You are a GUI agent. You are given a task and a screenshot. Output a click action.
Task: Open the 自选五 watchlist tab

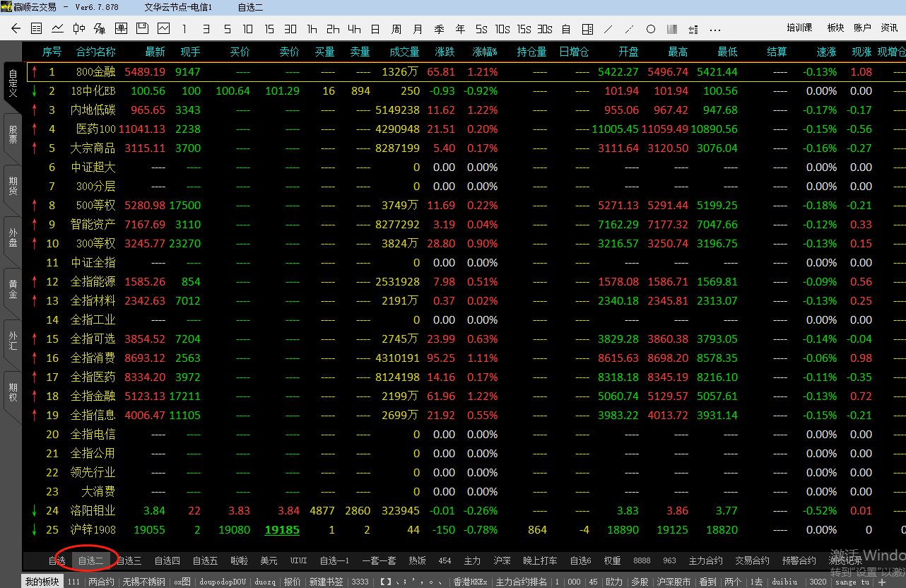(x=206, y=560)
